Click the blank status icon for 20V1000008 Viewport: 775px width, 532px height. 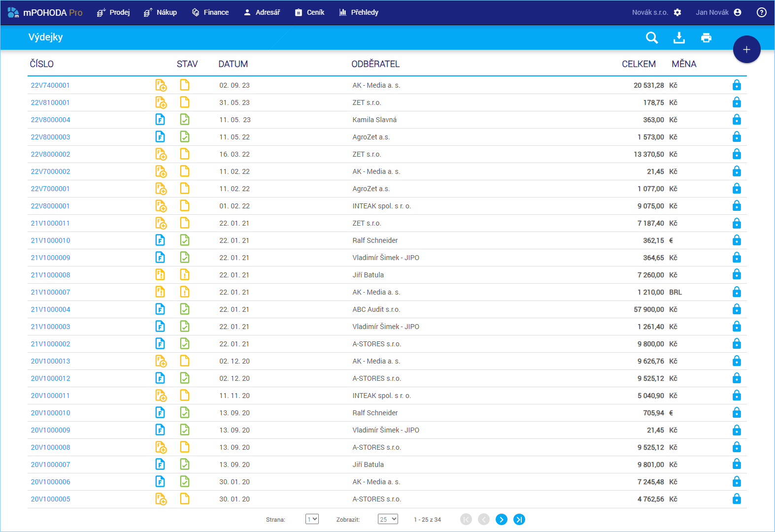tap(184, 447)
